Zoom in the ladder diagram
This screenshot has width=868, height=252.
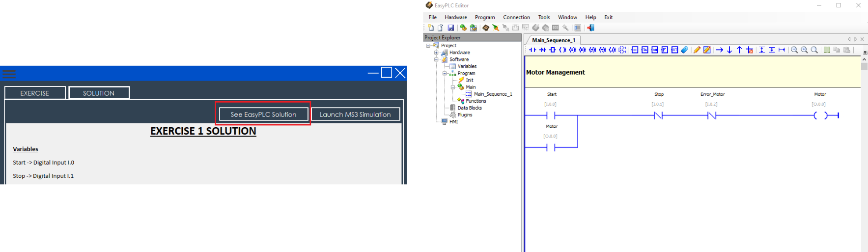(x=804, y=50)
